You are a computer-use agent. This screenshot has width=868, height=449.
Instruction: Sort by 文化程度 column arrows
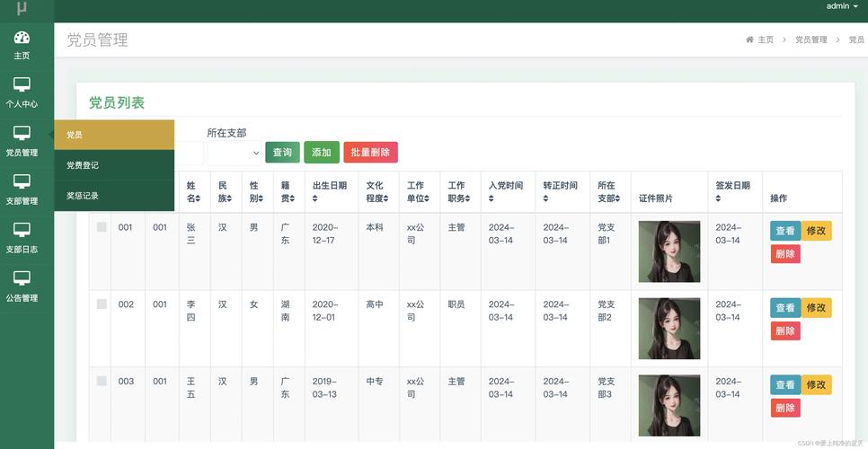[385, 198]
